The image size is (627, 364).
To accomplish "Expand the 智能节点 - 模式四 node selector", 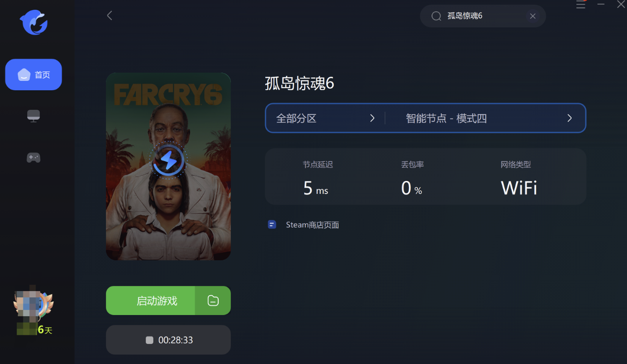I will 486,118.
